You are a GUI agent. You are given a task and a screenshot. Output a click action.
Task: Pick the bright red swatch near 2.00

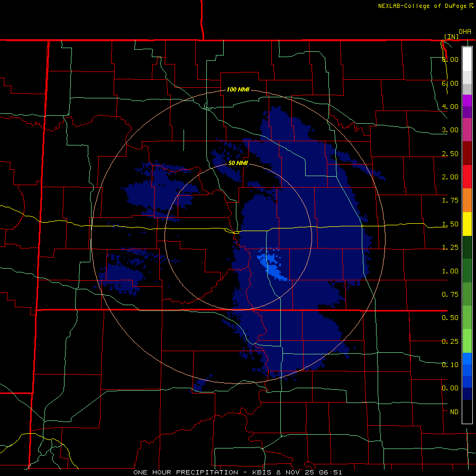[467, 177]
